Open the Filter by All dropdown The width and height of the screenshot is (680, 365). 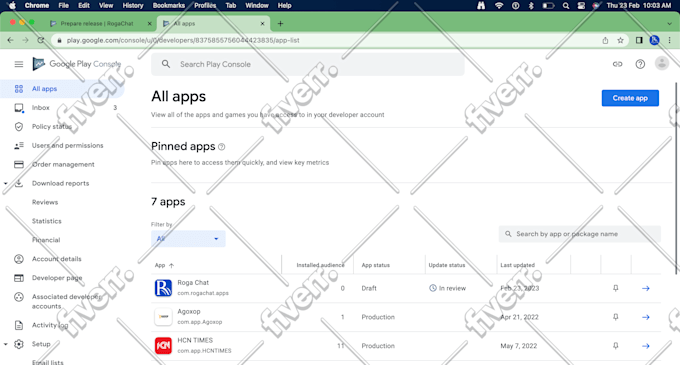tap(188, 238)
